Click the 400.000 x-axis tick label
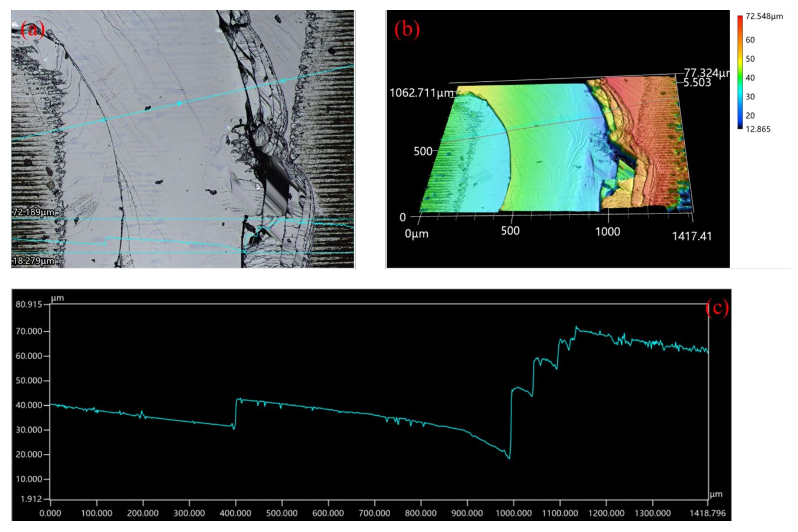Screen dimensions: 798x532 click(235, 513)
